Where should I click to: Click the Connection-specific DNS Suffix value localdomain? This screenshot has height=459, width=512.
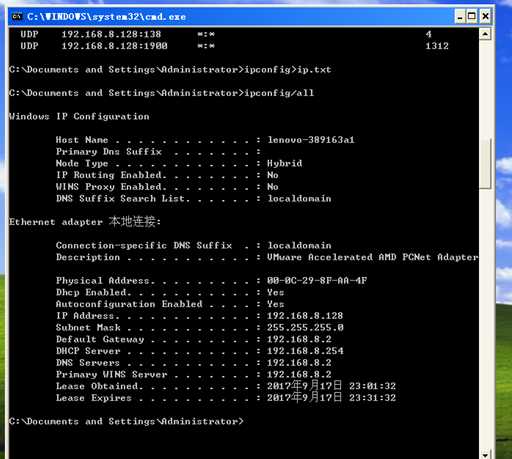(x=299, y=245)
